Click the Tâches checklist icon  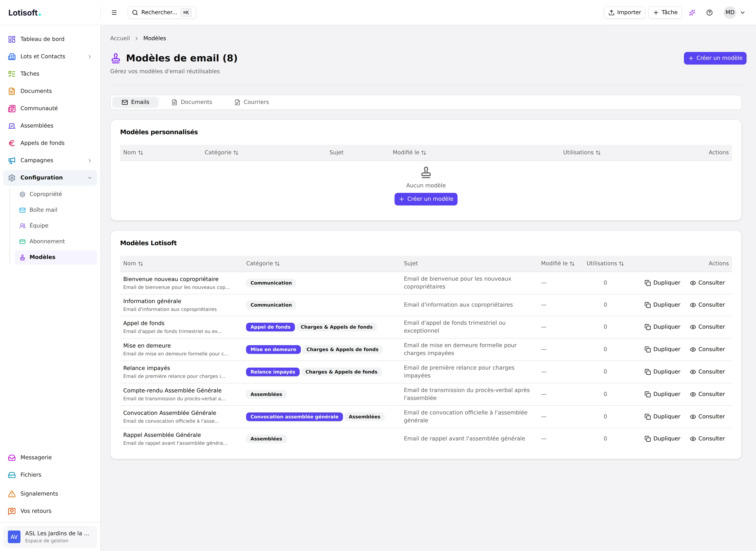tap(12, 74)
